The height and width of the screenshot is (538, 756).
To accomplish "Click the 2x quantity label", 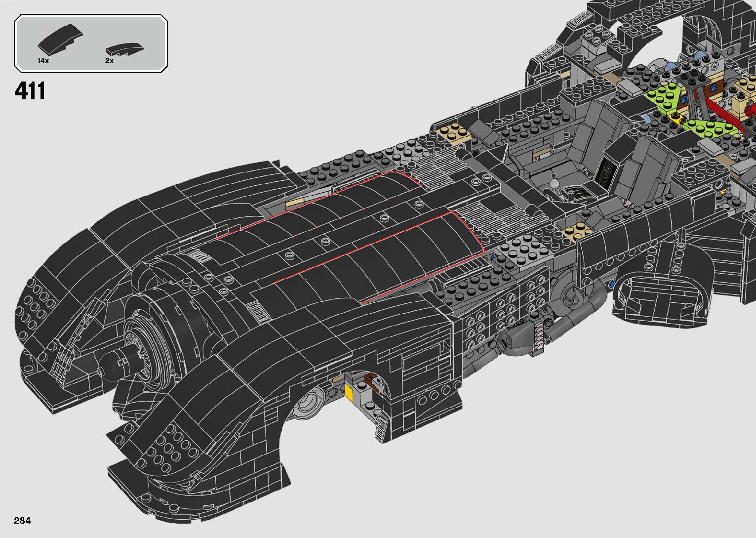I will pos(109,61).
